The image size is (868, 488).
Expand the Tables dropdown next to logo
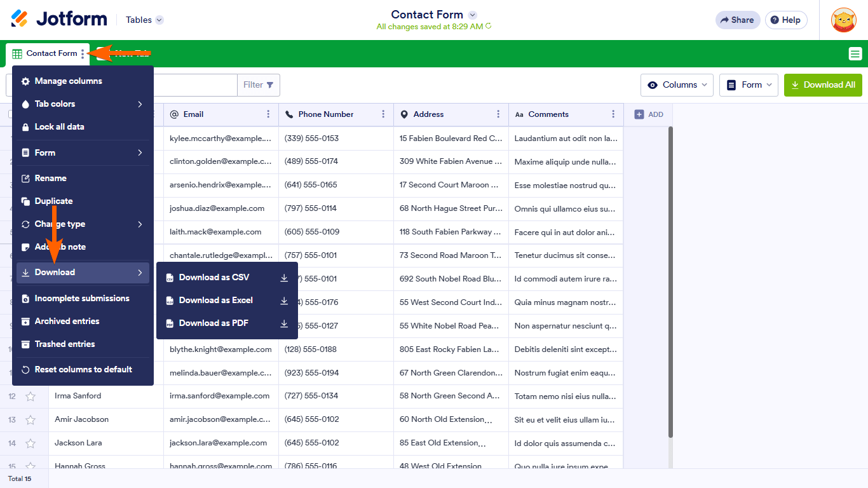pos(144,20)
